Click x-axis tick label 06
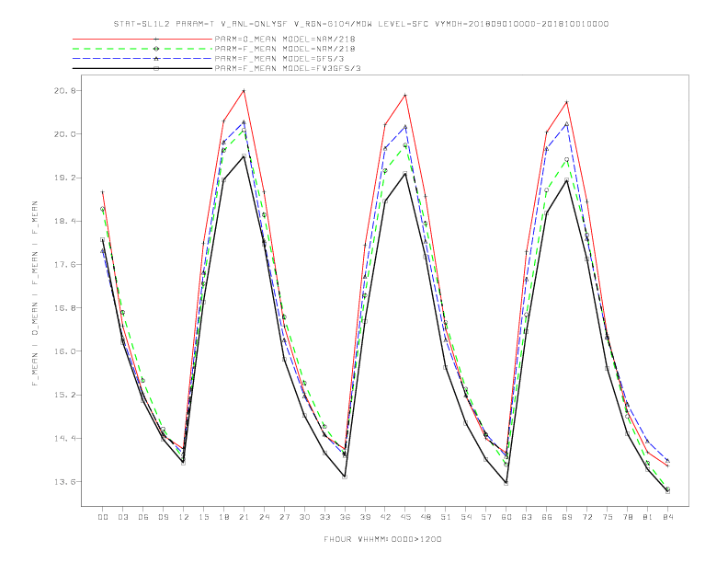728x563 pixels. point(143,517)
